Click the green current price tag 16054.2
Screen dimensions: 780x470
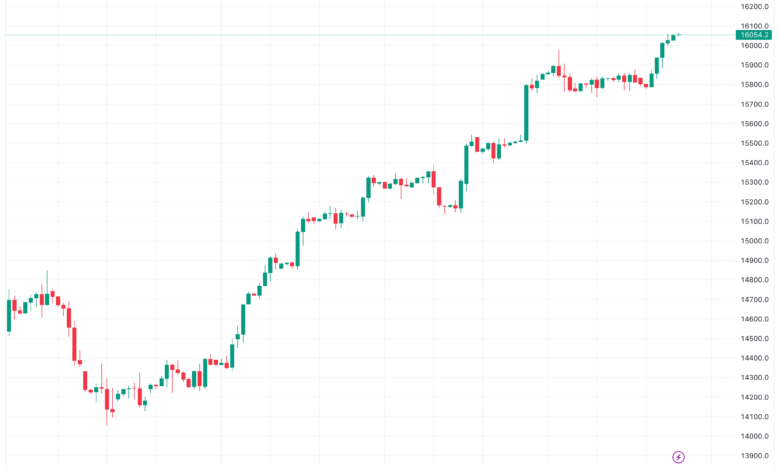[x=755, y=35]
